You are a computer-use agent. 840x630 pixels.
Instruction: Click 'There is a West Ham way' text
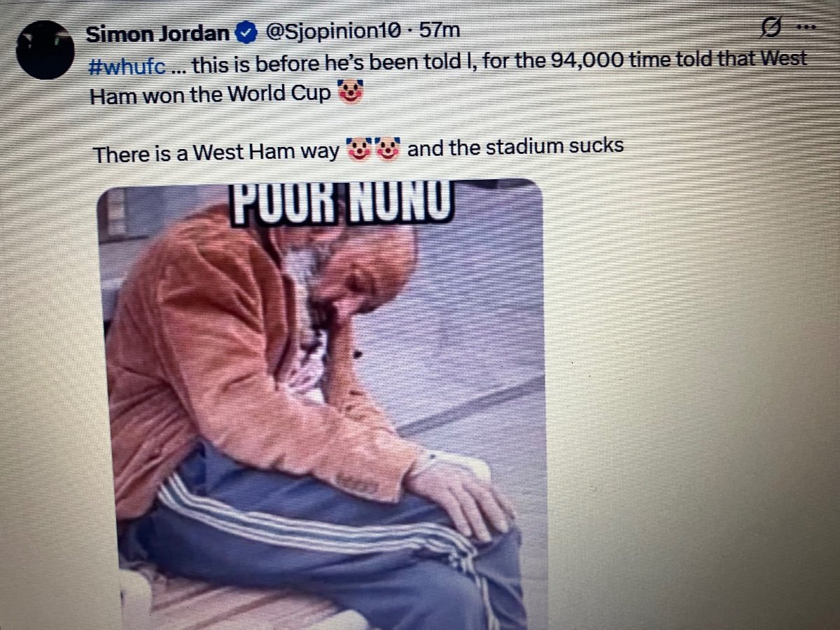tap(216, 153)
